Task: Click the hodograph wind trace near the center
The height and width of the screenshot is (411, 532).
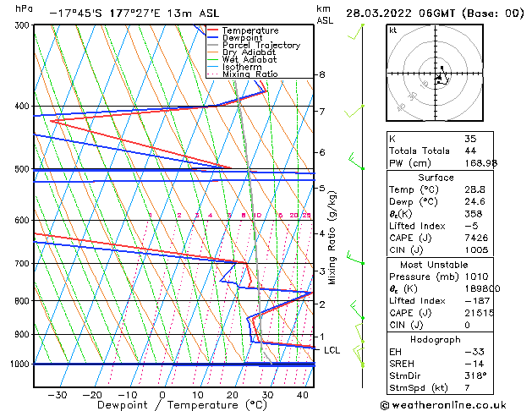Action: tap(442, 77)
